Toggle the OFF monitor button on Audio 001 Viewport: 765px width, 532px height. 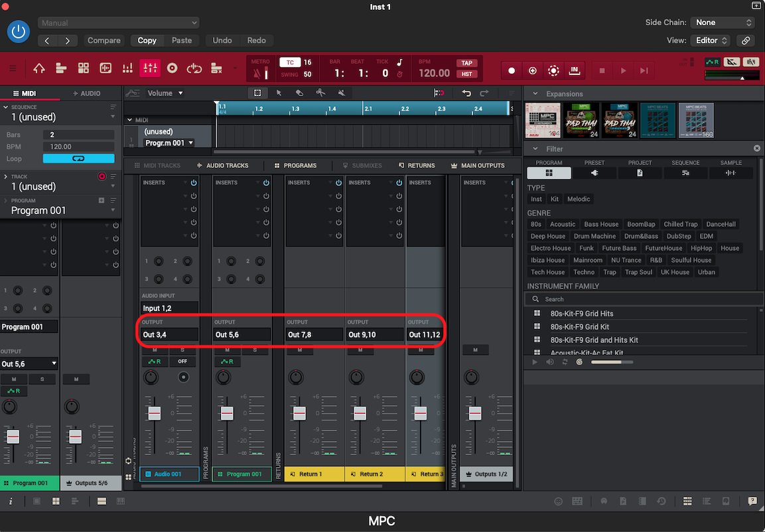[x=182, y=362]
